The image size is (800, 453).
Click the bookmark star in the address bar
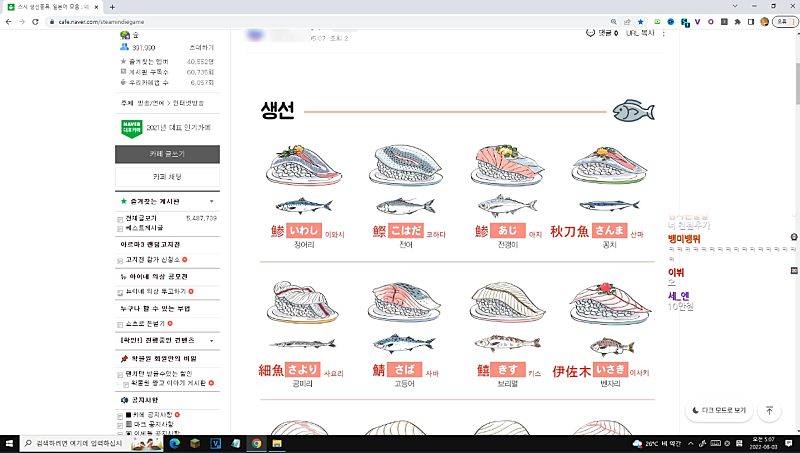640,20
